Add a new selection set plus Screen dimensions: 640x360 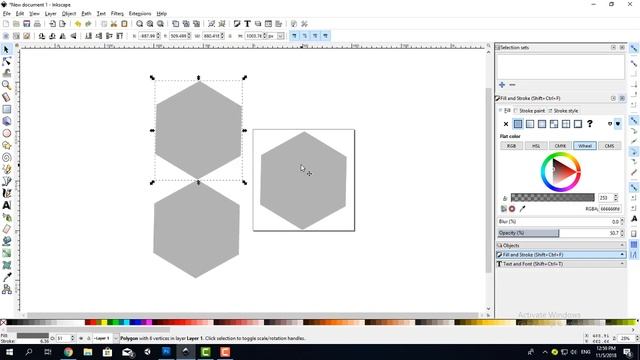[x=502, y=85]
